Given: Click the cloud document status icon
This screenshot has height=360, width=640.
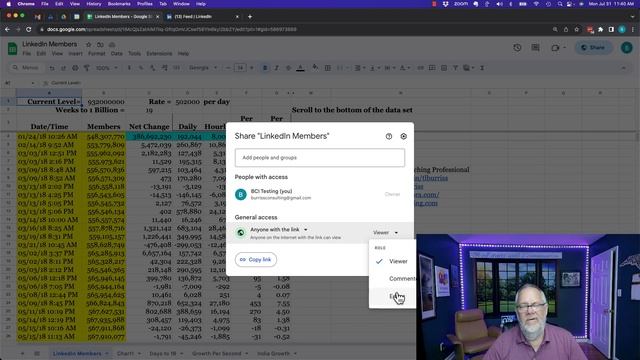Looking at the screenshot, I should pos(112,44).
